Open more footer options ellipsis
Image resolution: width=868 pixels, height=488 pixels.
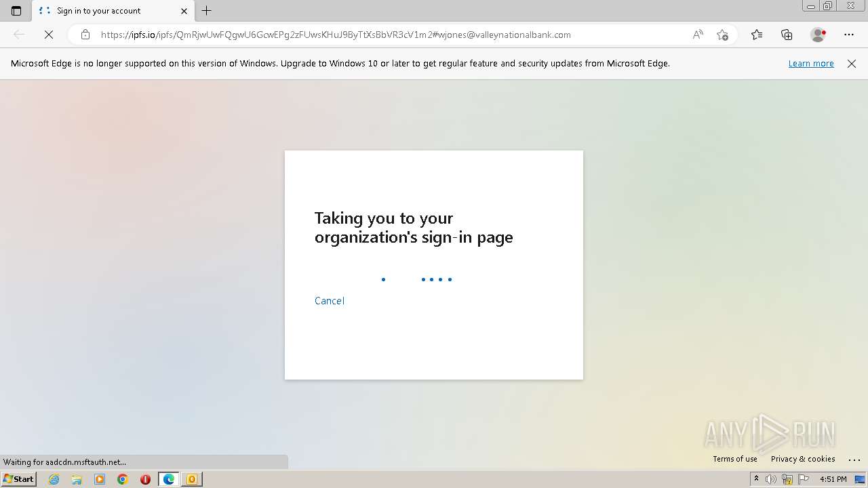pos(854,460)
